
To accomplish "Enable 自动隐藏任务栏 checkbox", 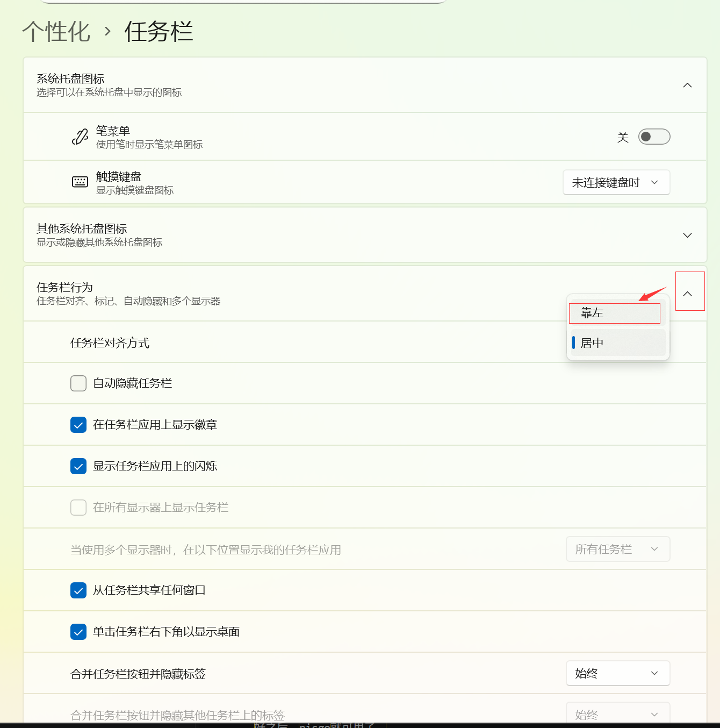I will 78,383.
